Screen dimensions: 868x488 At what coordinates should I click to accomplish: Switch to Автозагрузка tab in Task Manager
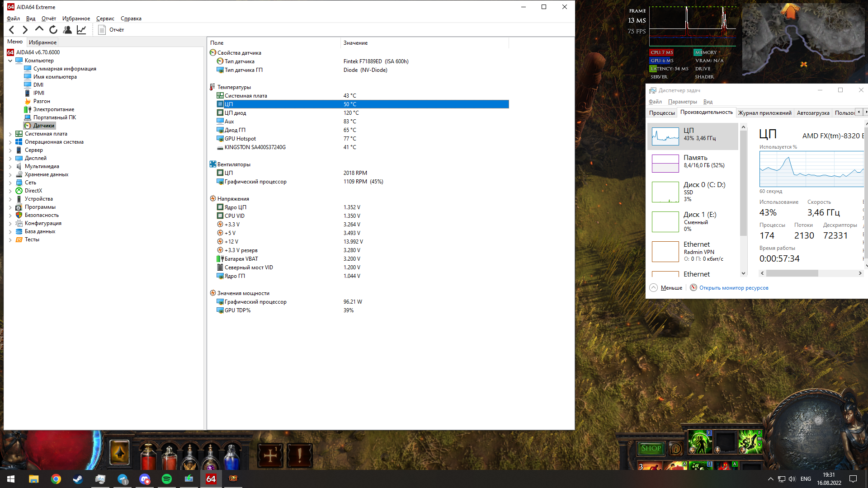coord(813,113)
